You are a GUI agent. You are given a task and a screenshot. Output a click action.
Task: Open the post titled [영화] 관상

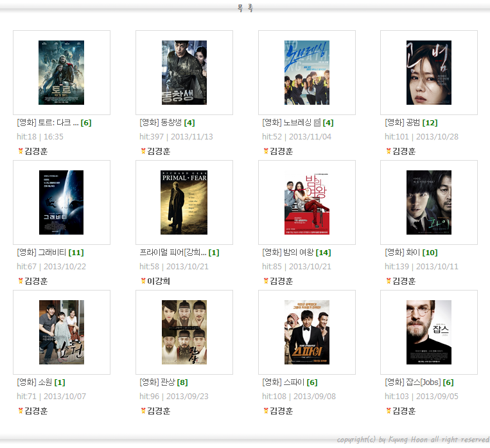coord(157,382)
